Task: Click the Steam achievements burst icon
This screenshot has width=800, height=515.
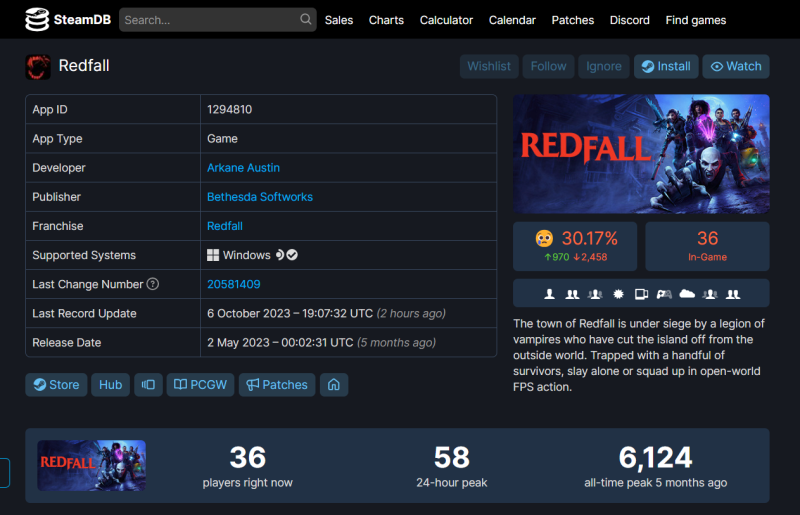Action: click(618, 294)
